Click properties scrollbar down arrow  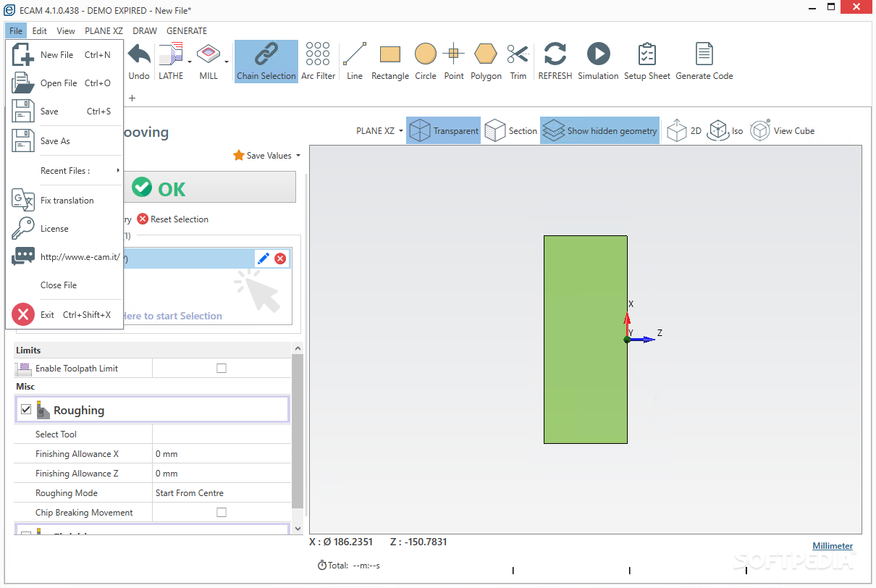click(x=298, y=530)
